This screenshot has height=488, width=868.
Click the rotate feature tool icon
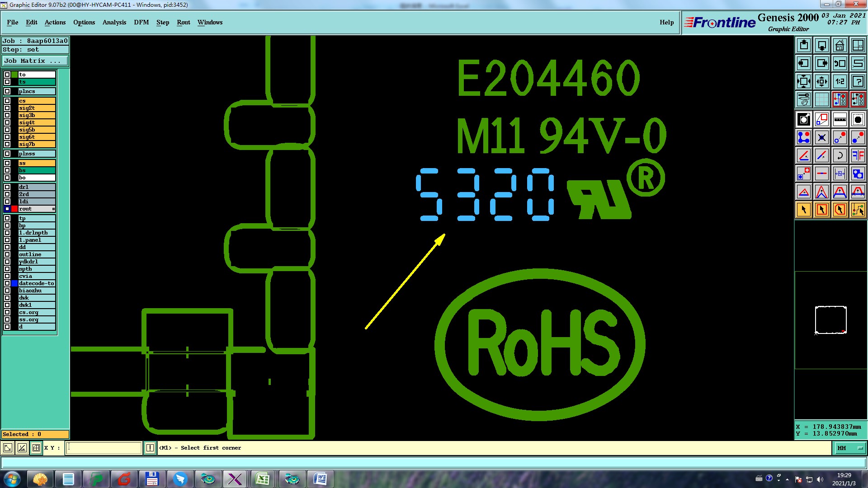tap(840, 155)
